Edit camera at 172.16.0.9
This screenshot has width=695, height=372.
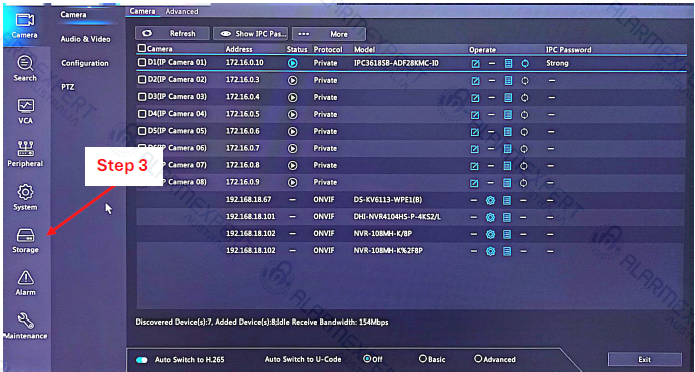[474, 183]
